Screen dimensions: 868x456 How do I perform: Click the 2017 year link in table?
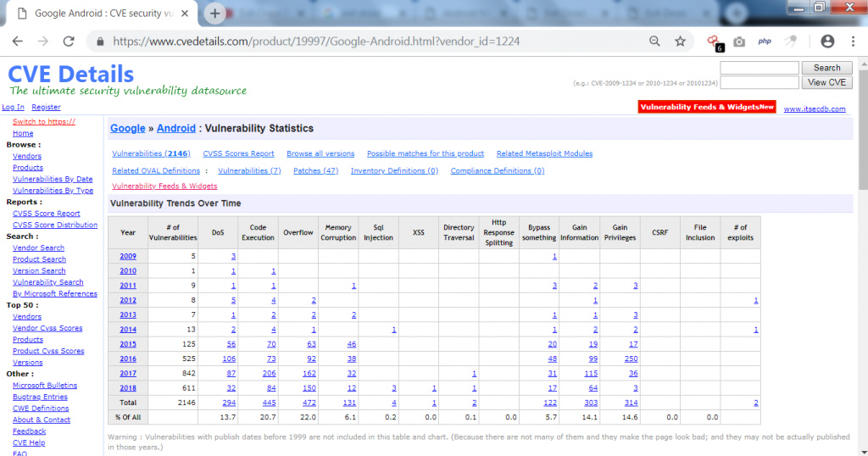tap(128, 374)
